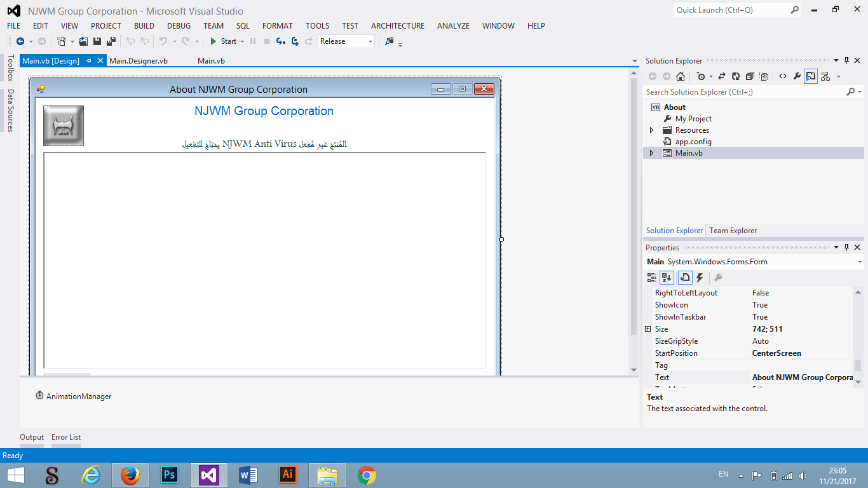Click the View Class Diagram icon
The width and height of the screenshot is (868, 488).
point(825,76)
